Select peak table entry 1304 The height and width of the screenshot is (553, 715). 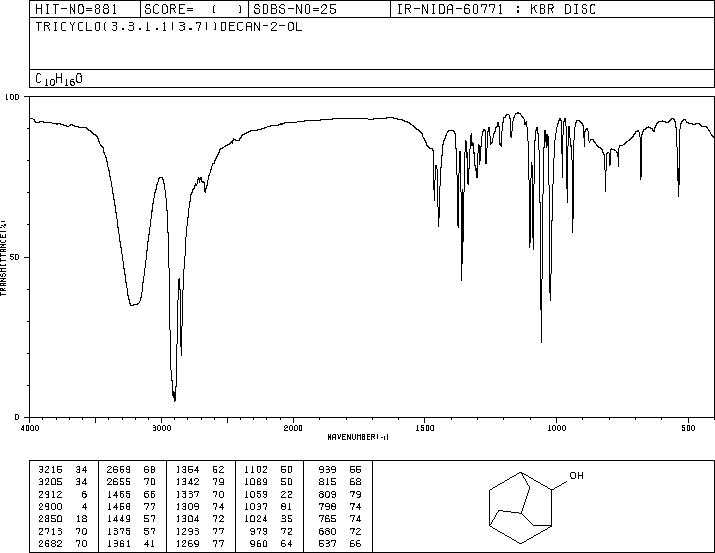click(187, 519)
